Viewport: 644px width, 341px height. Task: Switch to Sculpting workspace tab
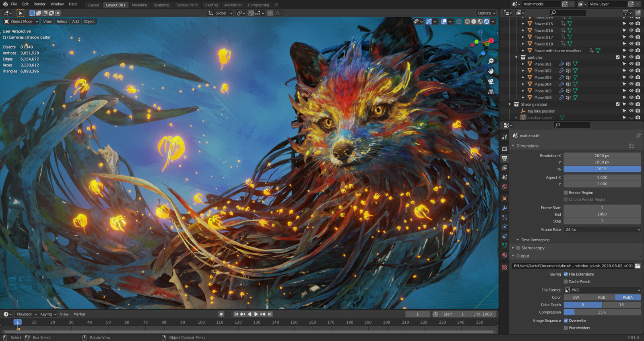click(161, 5)
